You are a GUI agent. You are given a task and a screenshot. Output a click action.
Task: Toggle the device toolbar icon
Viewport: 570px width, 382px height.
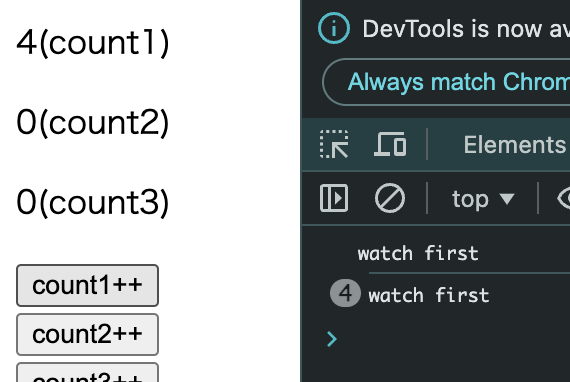coord(390,144)
